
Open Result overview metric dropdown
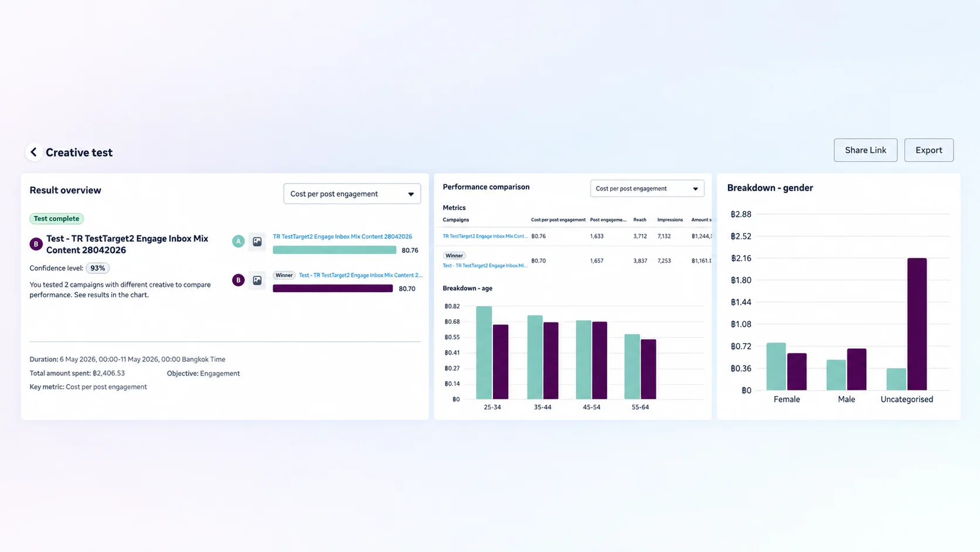[x=352, y=194]
